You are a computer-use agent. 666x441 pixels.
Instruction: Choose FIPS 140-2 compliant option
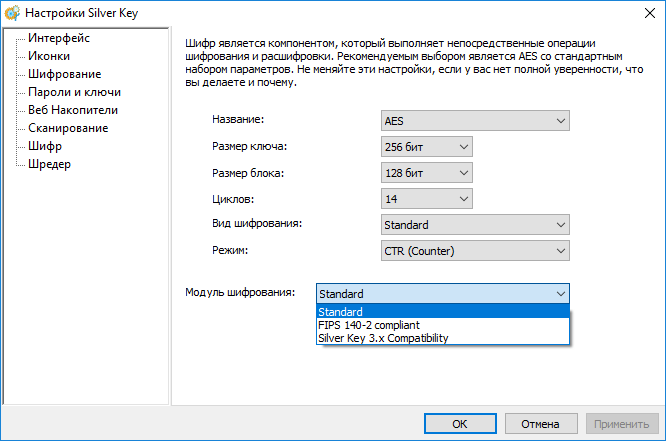(x=368, y=325)
